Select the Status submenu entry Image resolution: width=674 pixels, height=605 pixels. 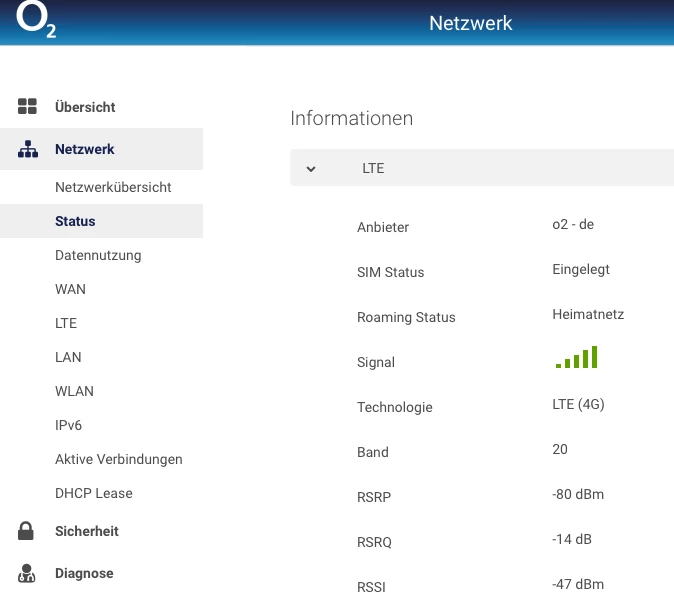point(75,221)
